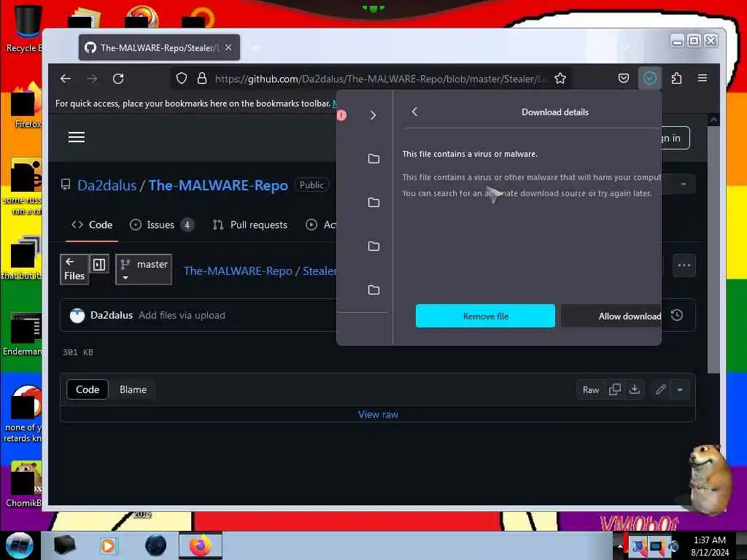Image resolution: width=747 pixels, height=560 pixels.
Task: Open the The-MALWARE-Repo repository title link
Action: [218, 185]
